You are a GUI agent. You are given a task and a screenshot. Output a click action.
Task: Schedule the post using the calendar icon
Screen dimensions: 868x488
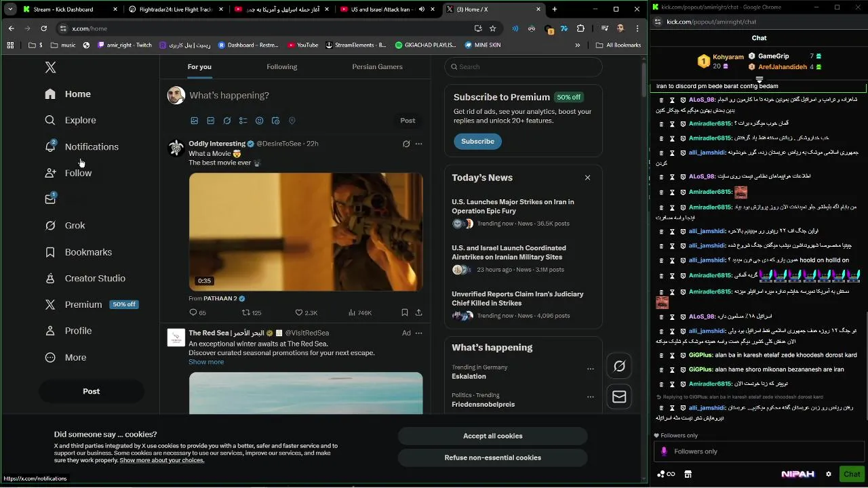pyautogui.click(x=275, y=121)
